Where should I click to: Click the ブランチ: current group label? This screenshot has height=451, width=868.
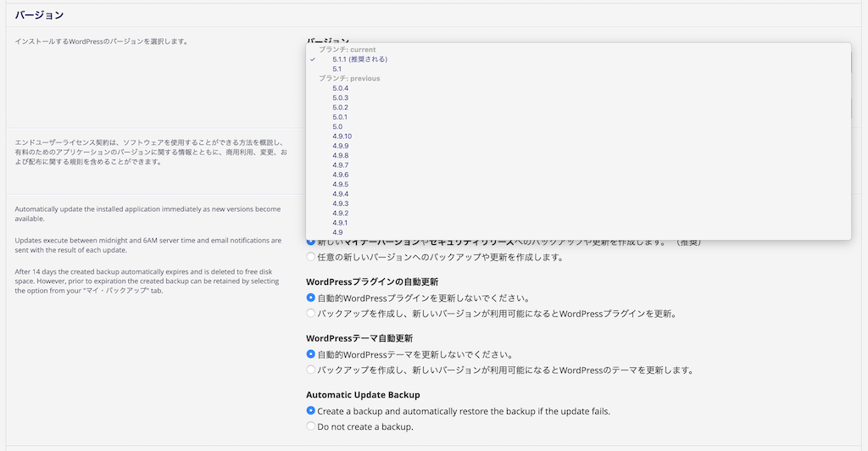pyautogui.click(x=347, y=50)
